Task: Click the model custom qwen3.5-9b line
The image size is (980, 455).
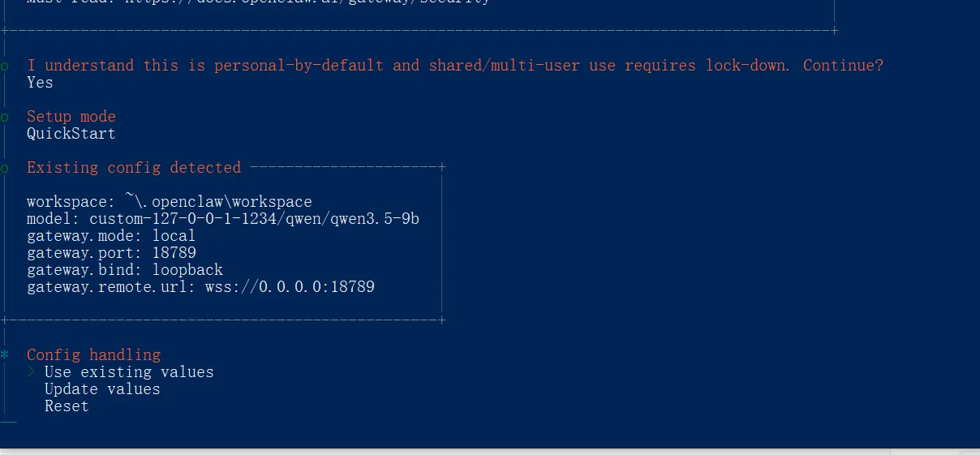Action: tap(222, 219)
